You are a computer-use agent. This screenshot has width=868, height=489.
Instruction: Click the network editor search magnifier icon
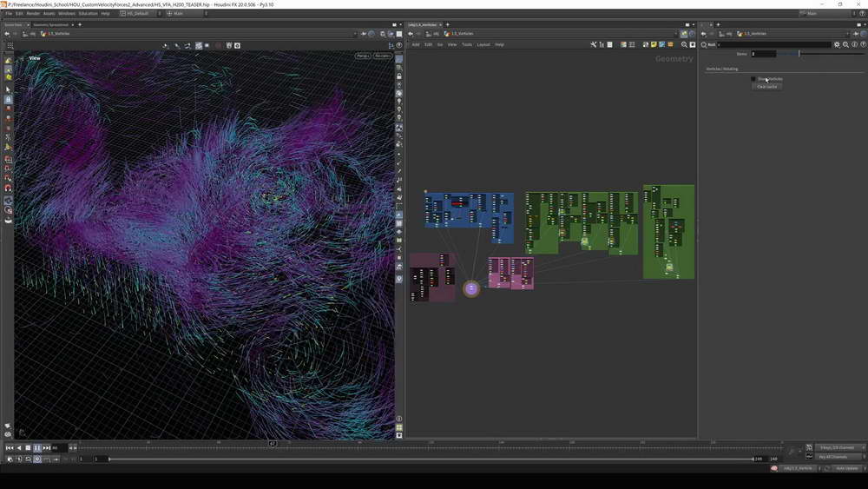[684, 44]
